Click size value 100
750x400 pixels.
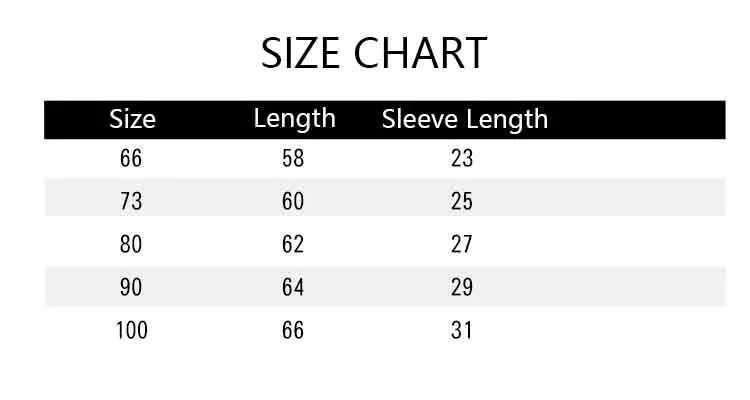point(132,330)
